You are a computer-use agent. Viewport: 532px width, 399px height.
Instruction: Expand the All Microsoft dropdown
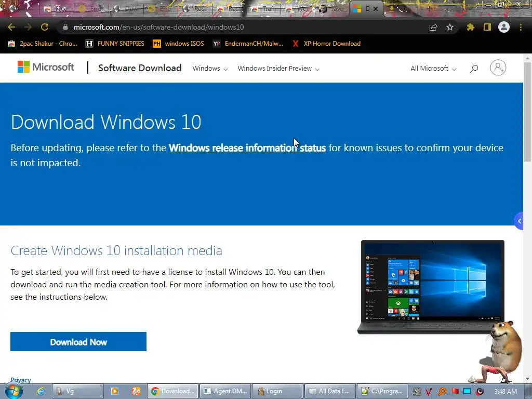coord(433,69)
